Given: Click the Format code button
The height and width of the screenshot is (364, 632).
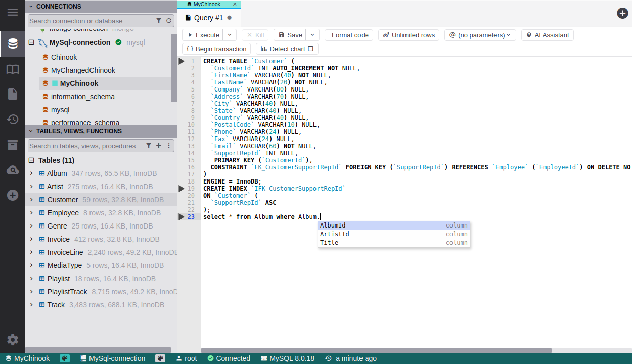Looking at the screenshot, I should click(x=349, y=35).
